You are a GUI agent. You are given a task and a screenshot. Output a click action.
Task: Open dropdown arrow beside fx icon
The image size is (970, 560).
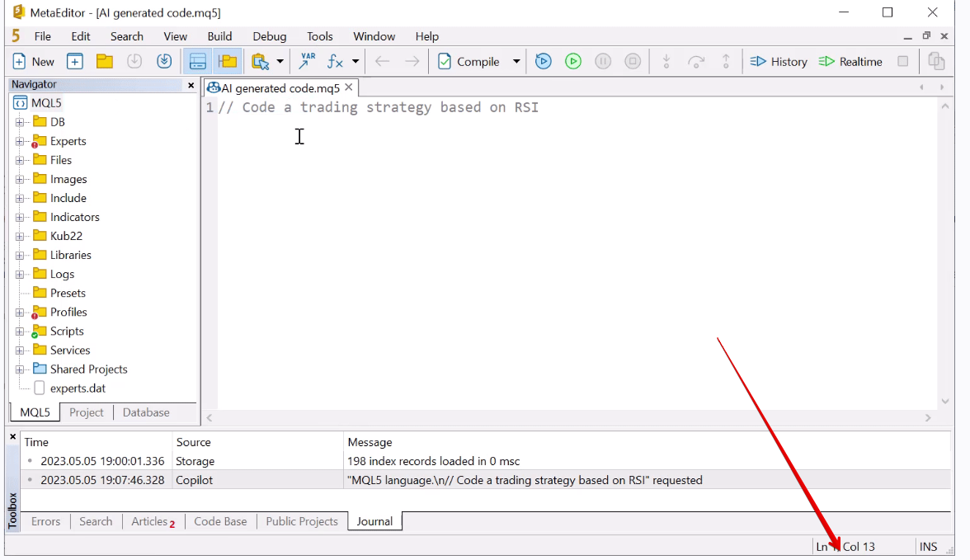click(355, 61)
